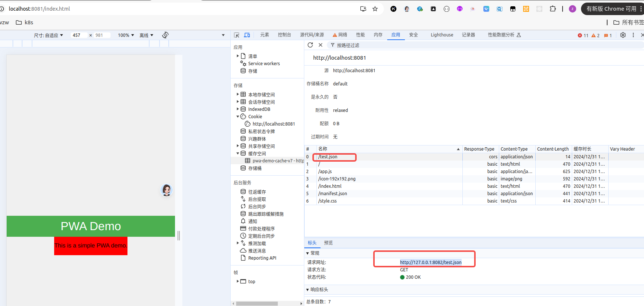
Task: Select the /manifest.json cache entry
Action: click(x=333, y=193)
